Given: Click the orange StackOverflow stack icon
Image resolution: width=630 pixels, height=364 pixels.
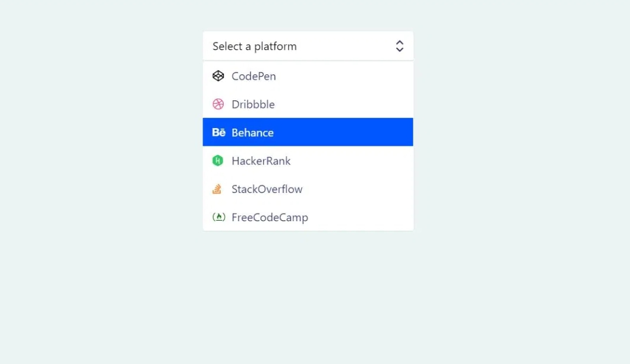Looking at the screenshot, I should click(x=218, y=189).
